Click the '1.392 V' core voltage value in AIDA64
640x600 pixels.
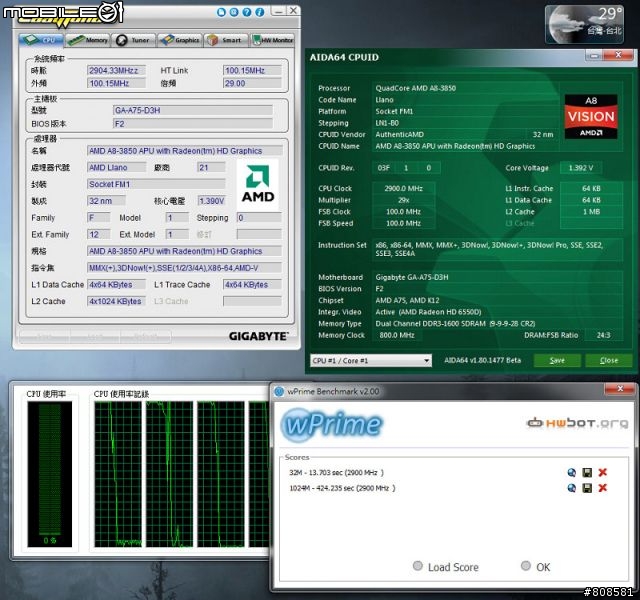tap(580, 168)
